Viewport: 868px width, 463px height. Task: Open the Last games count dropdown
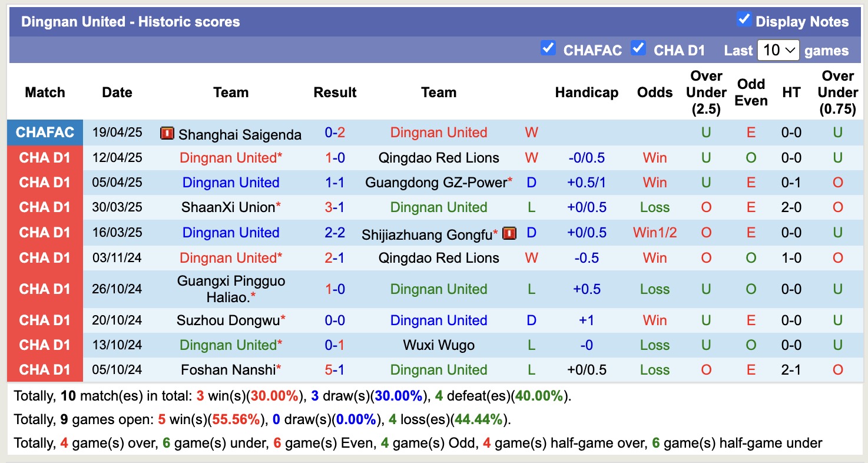coord(778,50)
